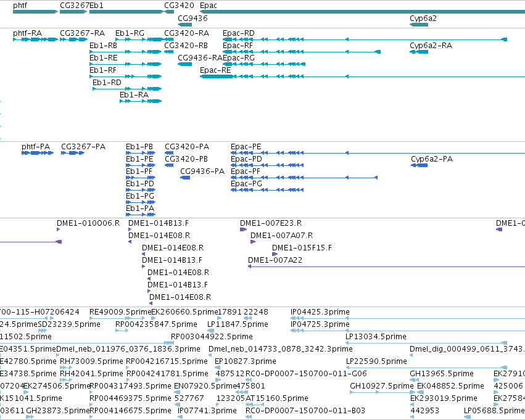Image resolution: width=525 pixels, height=420 pixels.
Task: Select the CG3420 gene label
Action: [x=179, y=6]
